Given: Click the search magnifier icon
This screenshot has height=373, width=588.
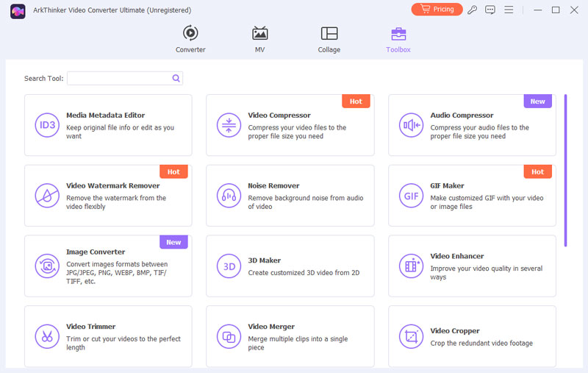Looking at the screenshot, I should coord(176,78).
